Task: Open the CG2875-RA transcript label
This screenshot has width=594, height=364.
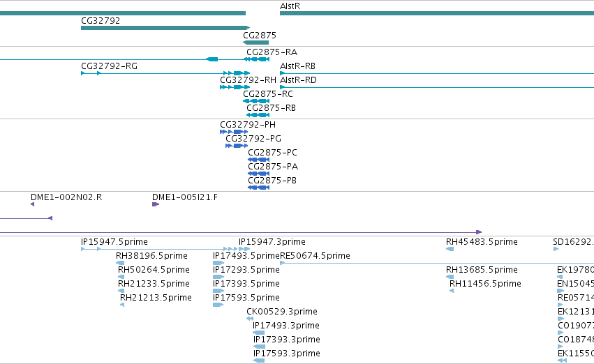Action: [x=272, y=52]
